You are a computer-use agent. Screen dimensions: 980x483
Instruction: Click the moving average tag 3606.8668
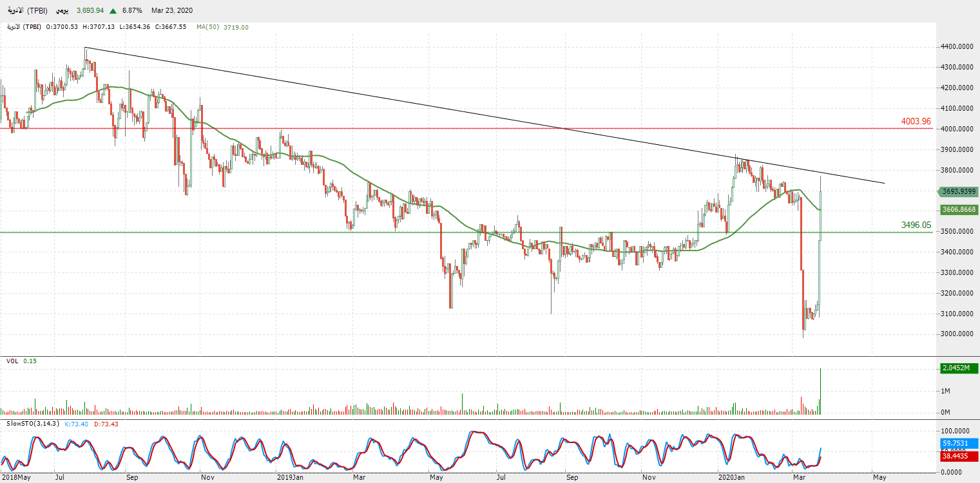pyautogui.click(x=960, y=209)
